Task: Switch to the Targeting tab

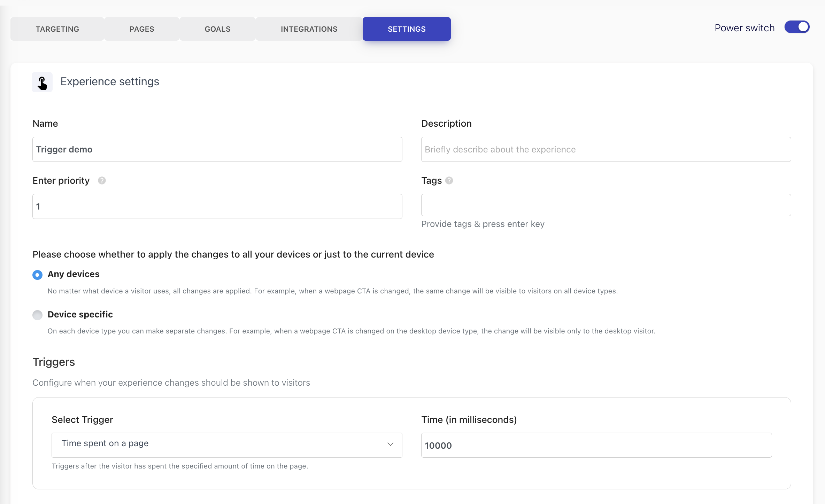Action: (x=57, y=29)
